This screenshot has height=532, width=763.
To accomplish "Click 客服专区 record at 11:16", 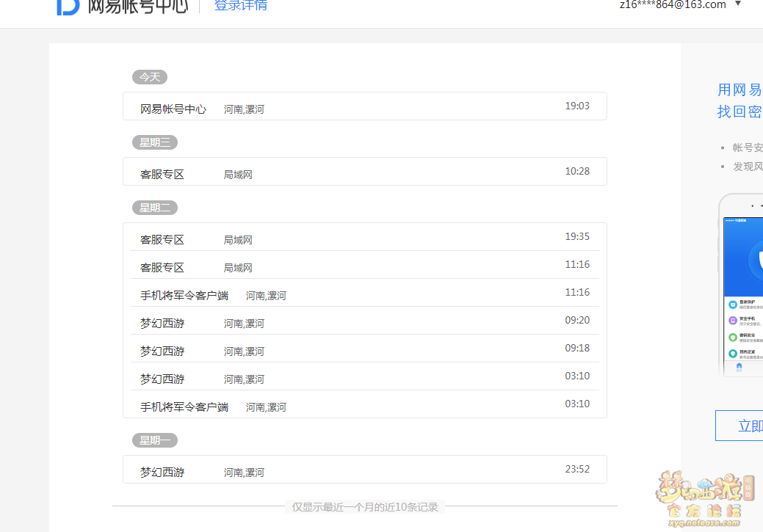I will (x=365, y=265).
